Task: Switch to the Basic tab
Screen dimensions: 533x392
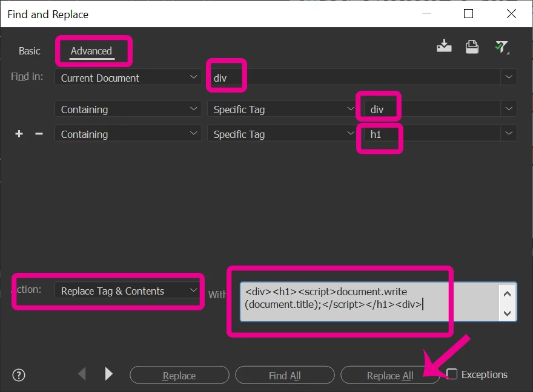Action: coord(30,51)
